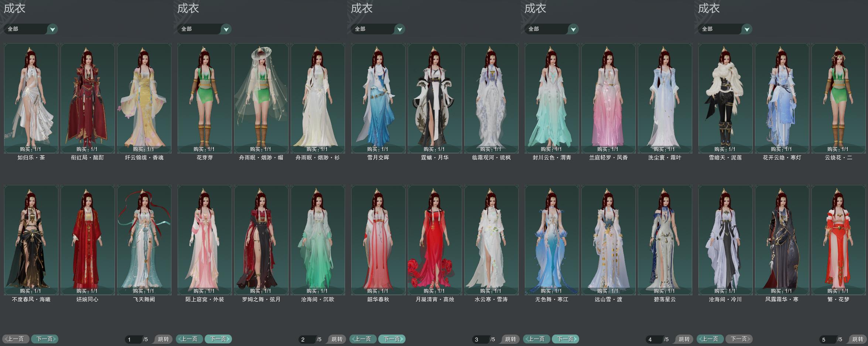Image resolution: width=868 pixels, height=346 pixels.
Task: Select the black-and-white 月华 outfit card
Action: (x=435, y=98)
